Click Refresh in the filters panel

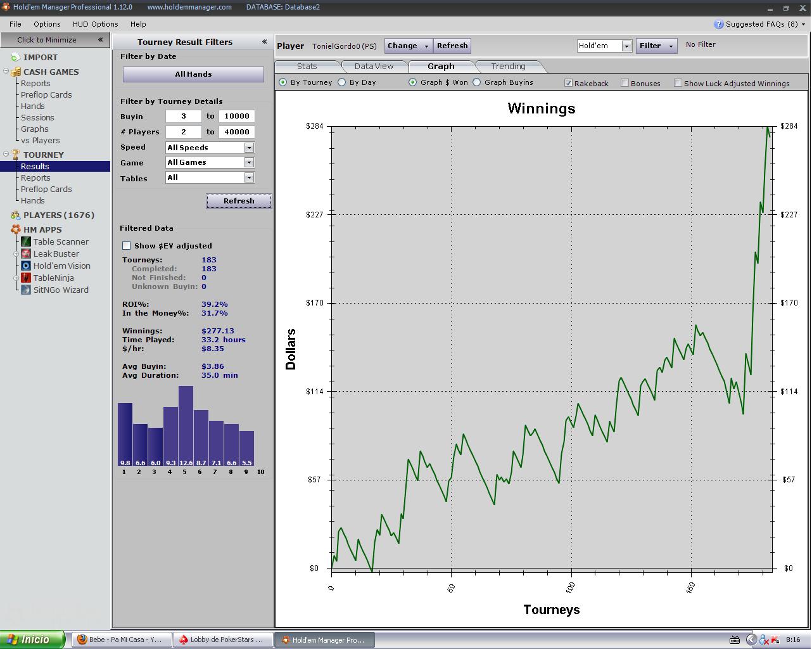(x=239, y=201)
